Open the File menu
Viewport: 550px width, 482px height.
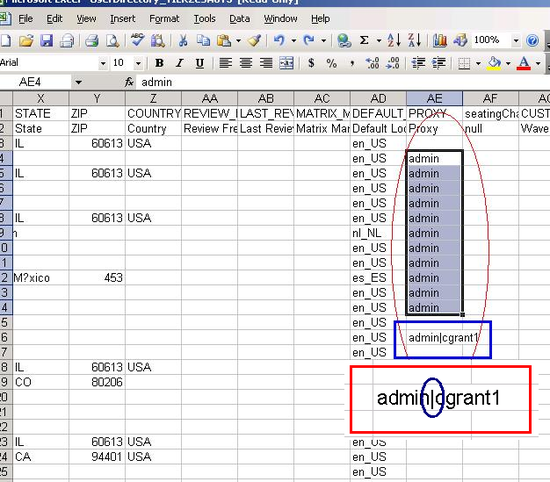click(x=25, y=19)
